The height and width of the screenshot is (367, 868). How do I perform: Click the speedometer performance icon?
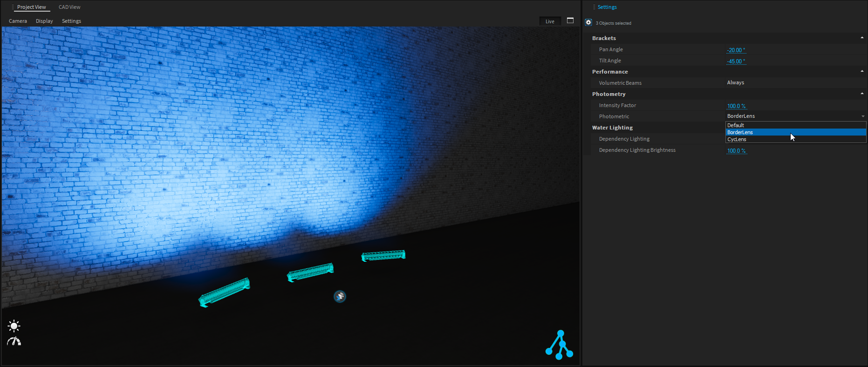(x=14, y=341)
